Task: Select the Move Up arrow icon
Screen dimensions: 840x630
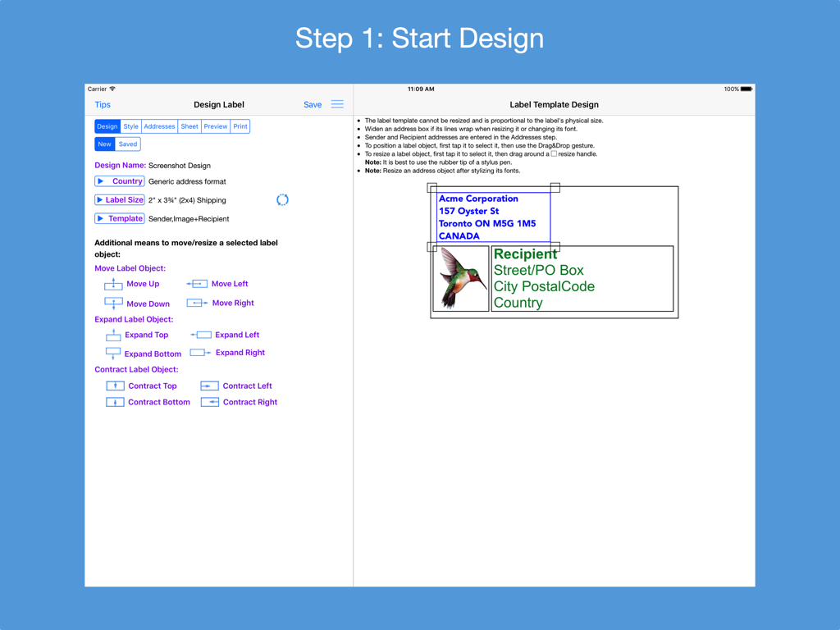Action: coord(112,283)
